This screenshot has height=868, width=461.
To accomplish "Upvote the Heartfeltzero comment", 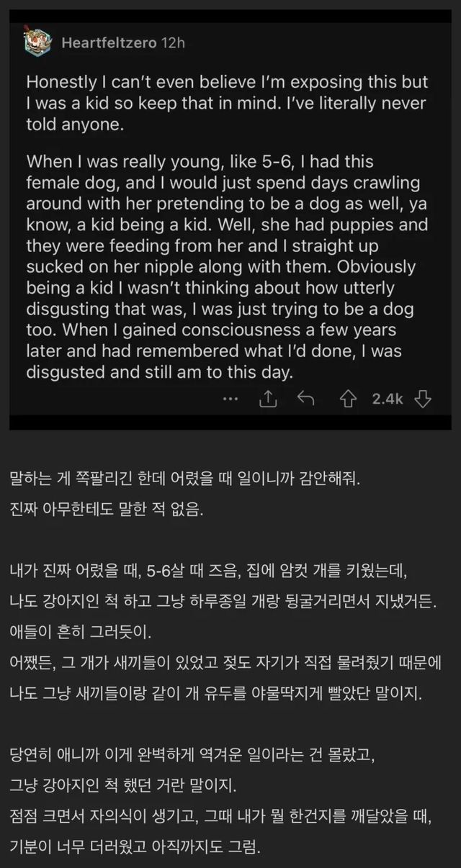I will [349, 399].
